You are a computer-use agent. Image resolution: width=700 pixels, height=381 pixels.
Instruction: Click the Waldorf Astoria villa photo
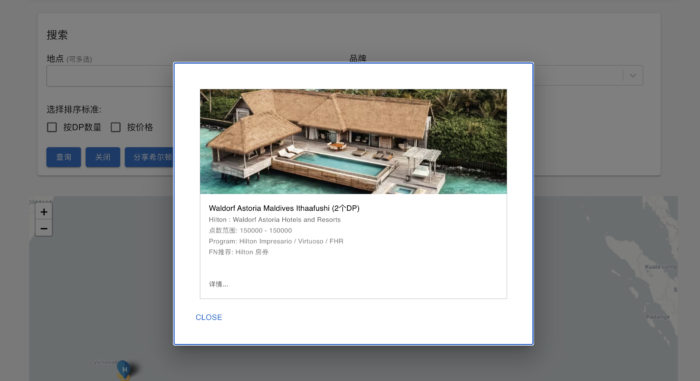(353, 142)
